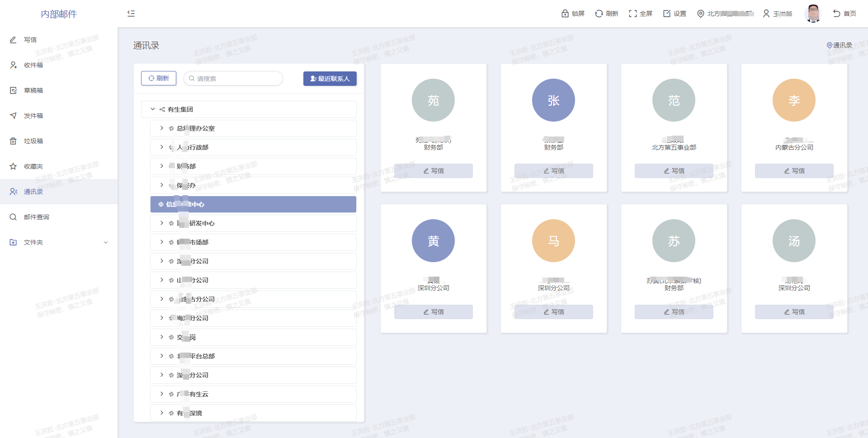This screenshot has height=438, width=868.
Task: Click the 黄 contact avatar
Action: [x=433, y=241]
